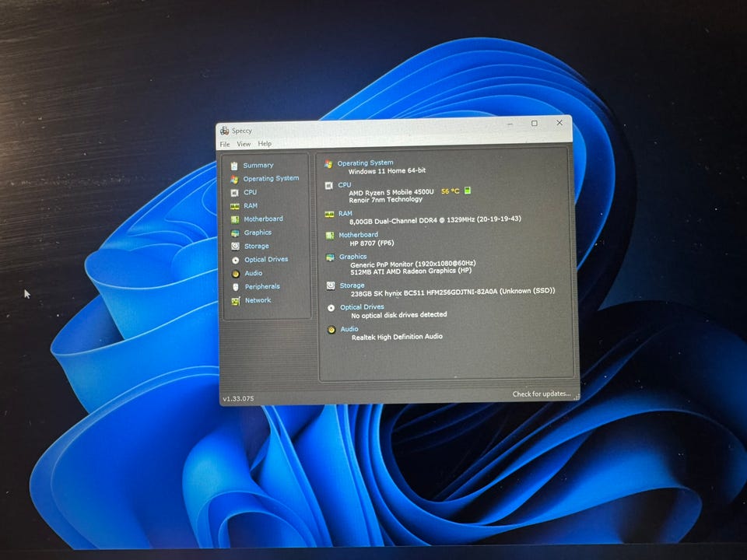Click the Operating System icon in summary pane
The width and height of the screenshot is (747, 560).
coord(328,164)
